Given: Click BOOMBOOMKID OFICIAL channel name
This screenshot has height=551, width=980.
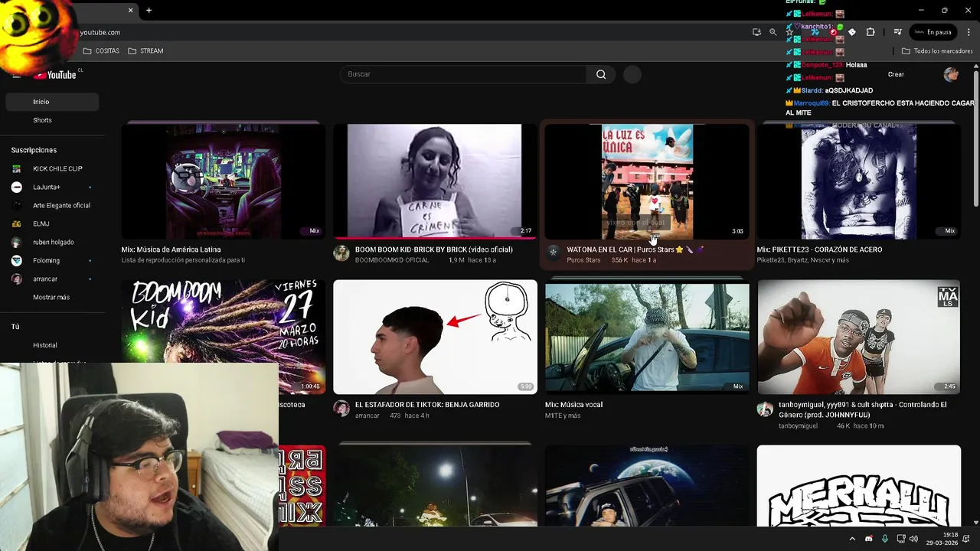Looking at the screenshot, I should [x=392, y=260].
